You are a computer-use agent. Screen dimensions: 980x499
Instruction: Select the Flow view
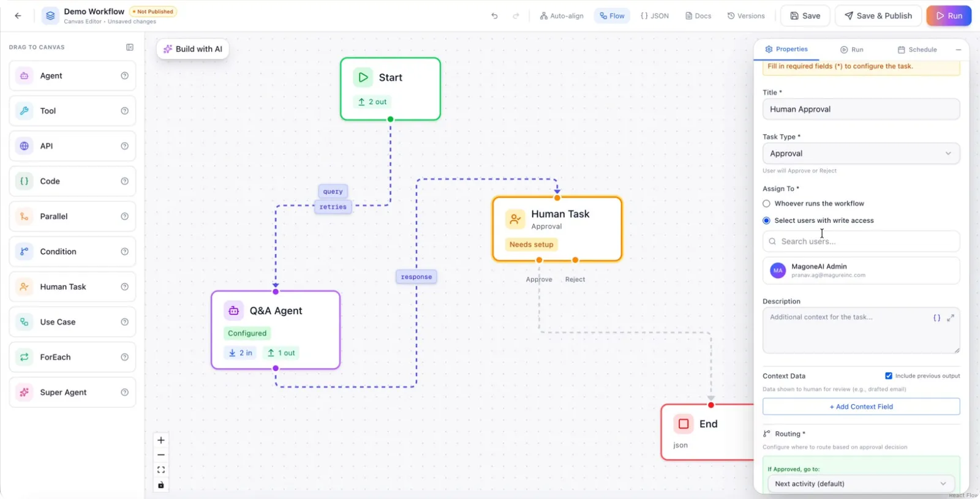tap(612, 16)
